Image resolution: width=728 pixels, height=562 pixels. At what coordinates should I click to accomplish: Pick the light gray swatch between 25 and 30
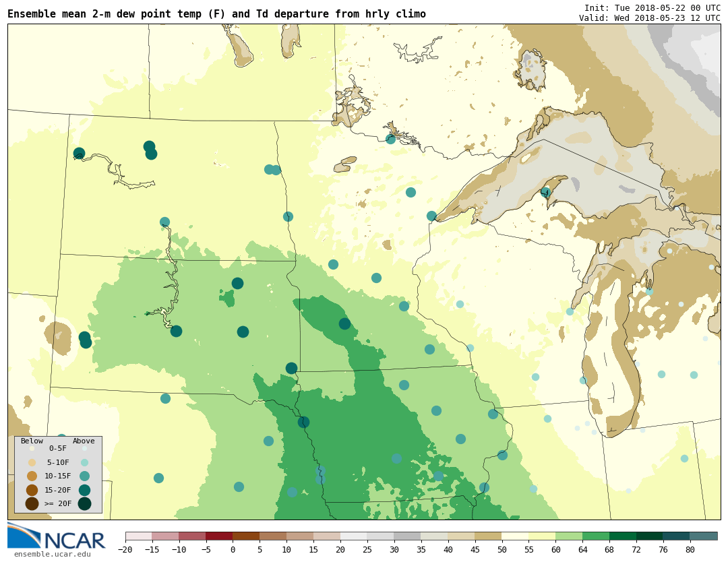(x=381, y=536)
